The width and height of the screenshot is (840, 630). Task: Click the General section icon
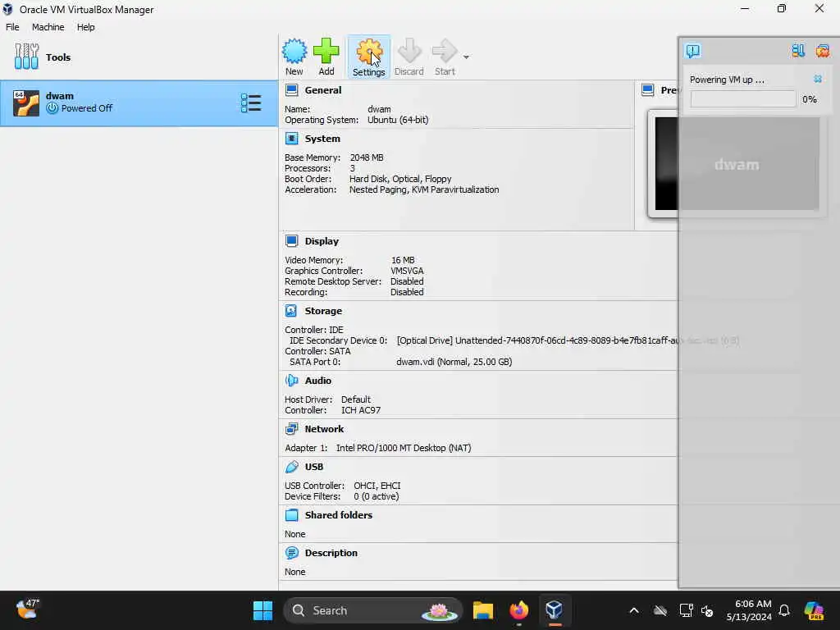(x=291, y=90)
